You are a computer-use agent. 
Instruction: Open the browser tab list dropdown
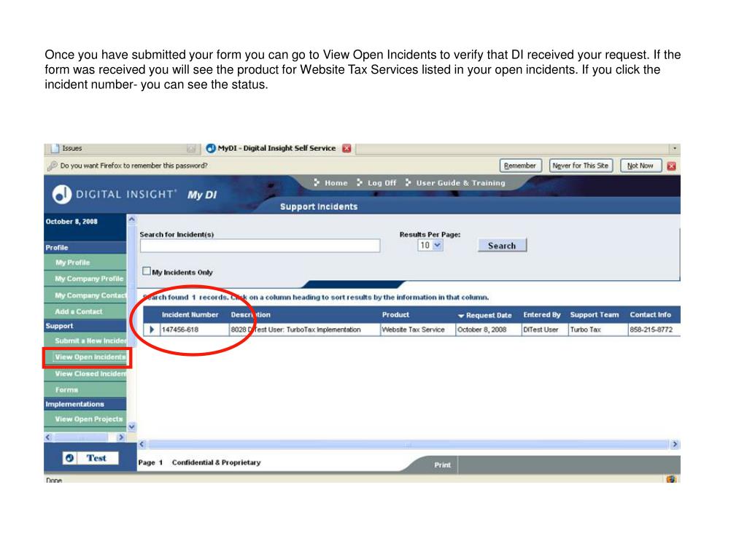click(x=675, y=149)
